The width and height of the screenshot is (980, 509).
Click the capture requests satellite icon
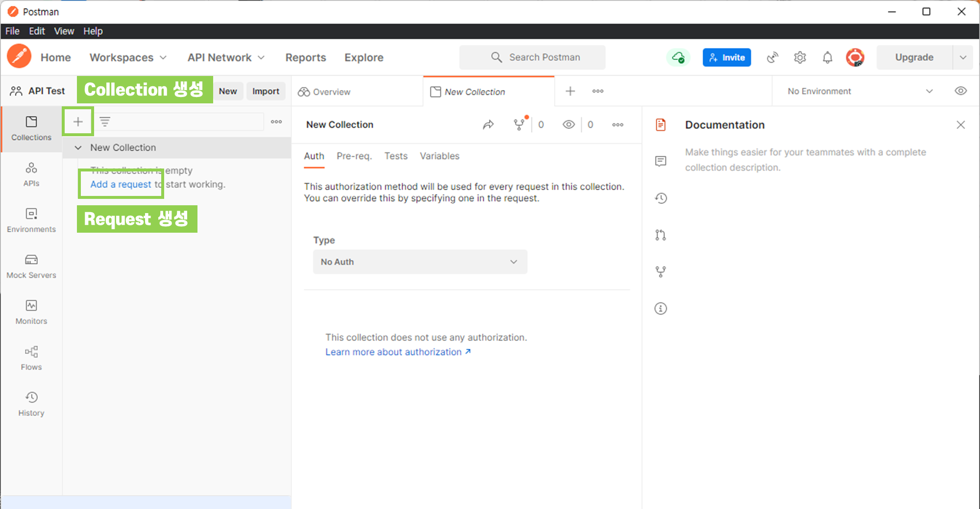tap(773, 57)
